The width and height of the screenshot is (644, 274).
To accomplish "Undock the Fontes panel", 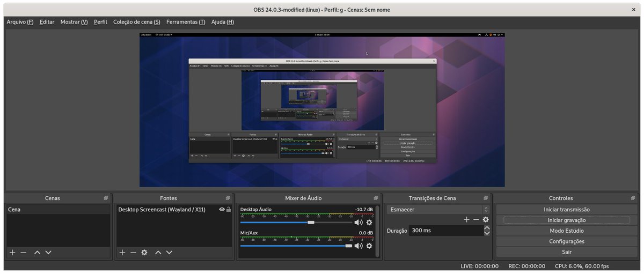I will point(228,198).
